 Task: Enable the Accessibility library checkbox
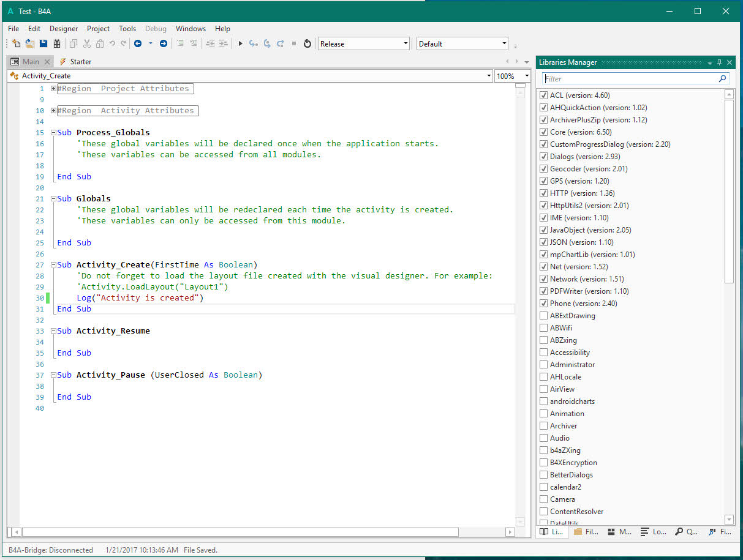pyautogui.click(x=543, y=353)
